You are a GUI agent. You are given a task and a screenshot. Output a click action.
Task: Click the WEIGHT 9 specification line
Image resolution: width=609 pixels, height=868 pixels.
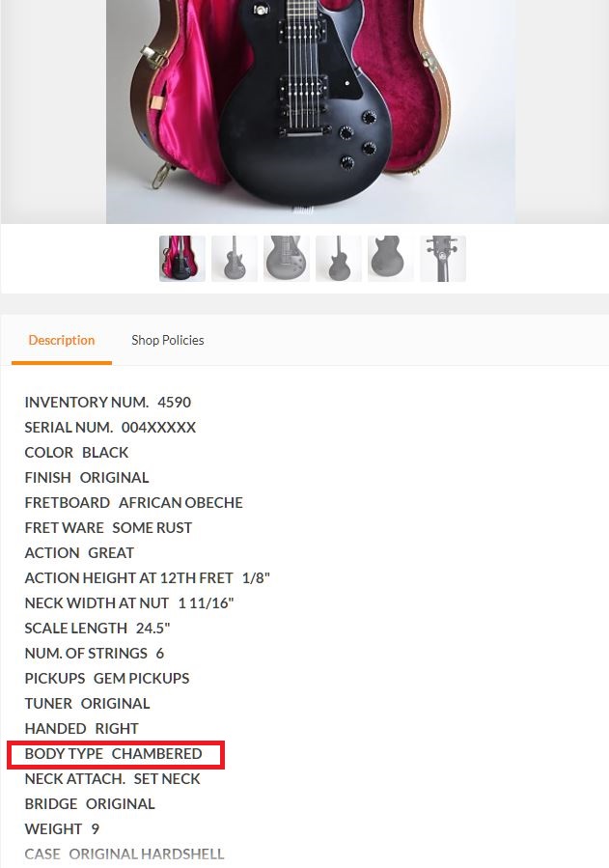point(62,828)
